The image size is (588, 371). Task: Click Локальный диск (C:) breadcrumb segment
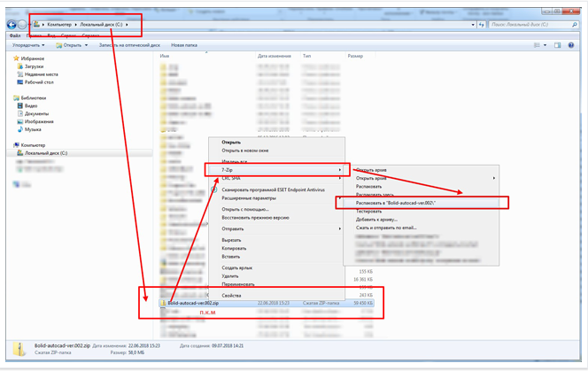pyautogui.click(x=101, y=25)
